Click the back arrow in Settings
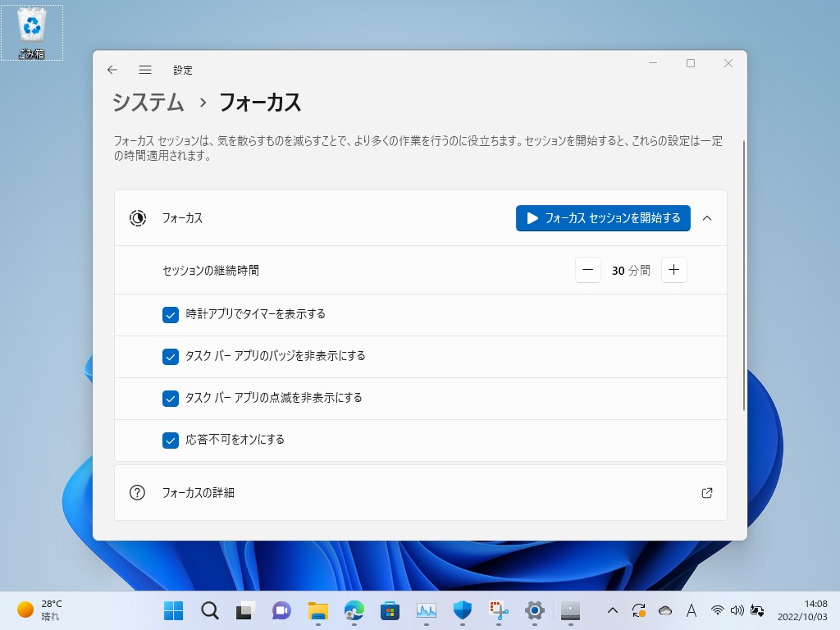 (x=112, y=71)
